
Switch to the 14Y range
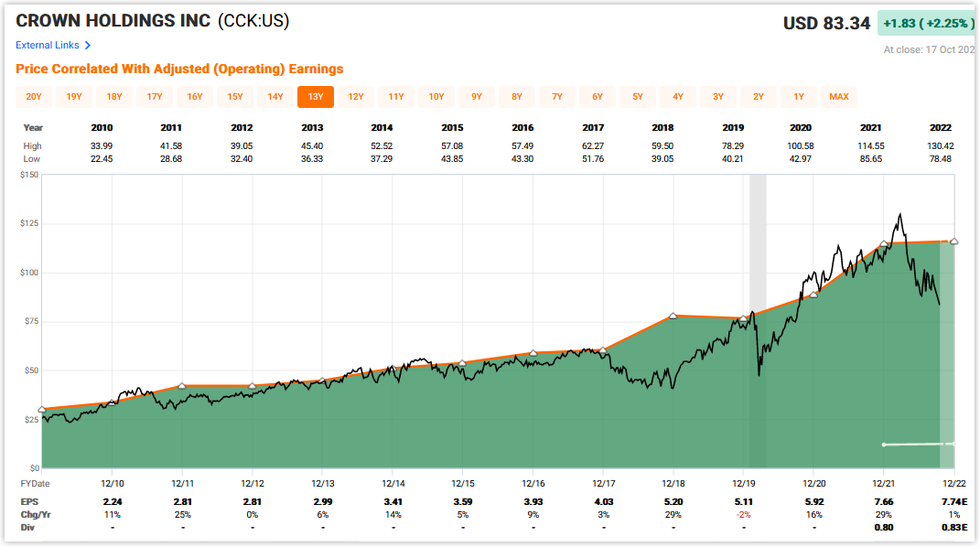point(275,97)
